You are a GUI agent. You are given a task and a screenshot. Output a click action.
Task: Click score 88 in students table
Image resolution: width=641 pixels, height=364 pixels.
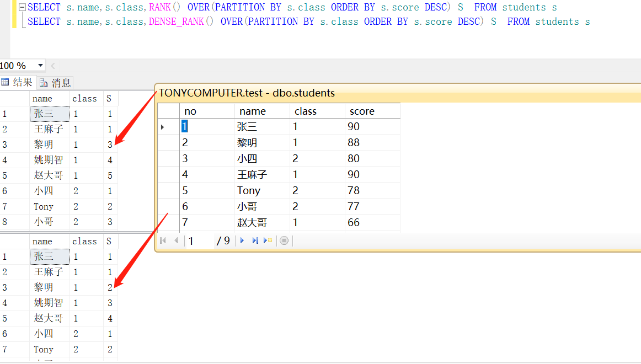click(x=372, y=143)
